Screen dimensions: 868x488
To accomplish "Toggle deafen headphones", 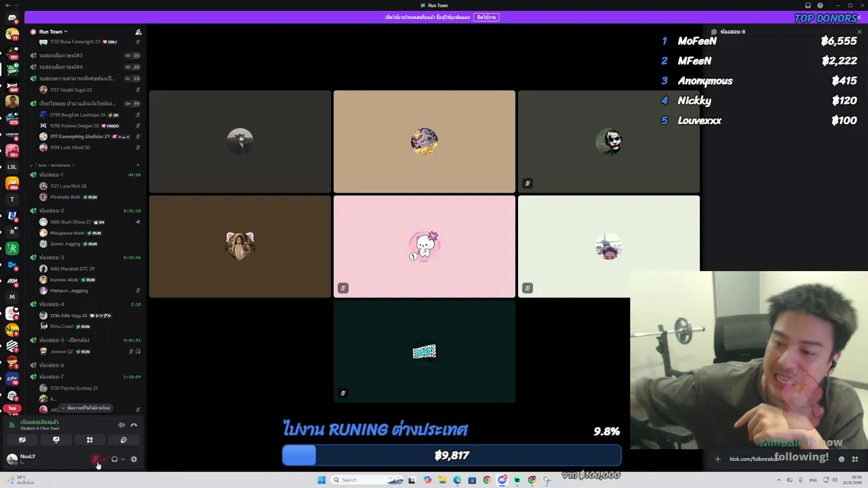I will (114, 460).
